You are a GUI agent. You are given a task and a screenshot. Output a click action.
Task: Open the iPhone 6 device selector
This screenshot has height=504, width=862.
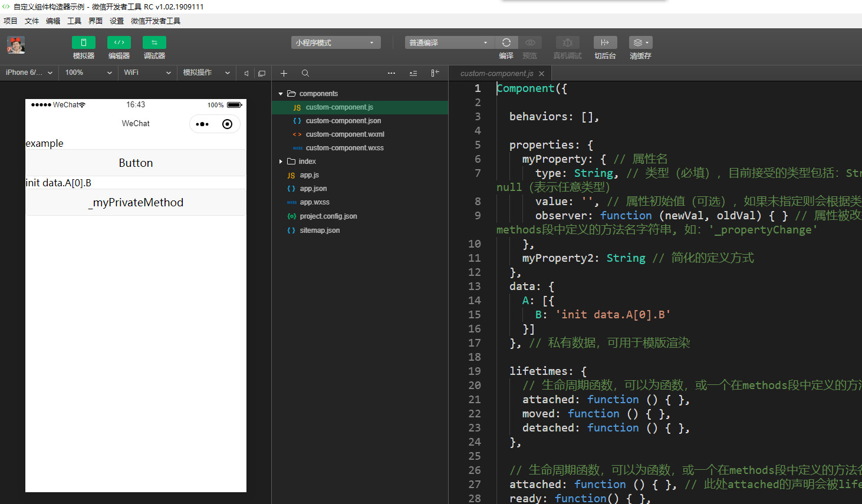pyautogui.click(x=29, y=73)
